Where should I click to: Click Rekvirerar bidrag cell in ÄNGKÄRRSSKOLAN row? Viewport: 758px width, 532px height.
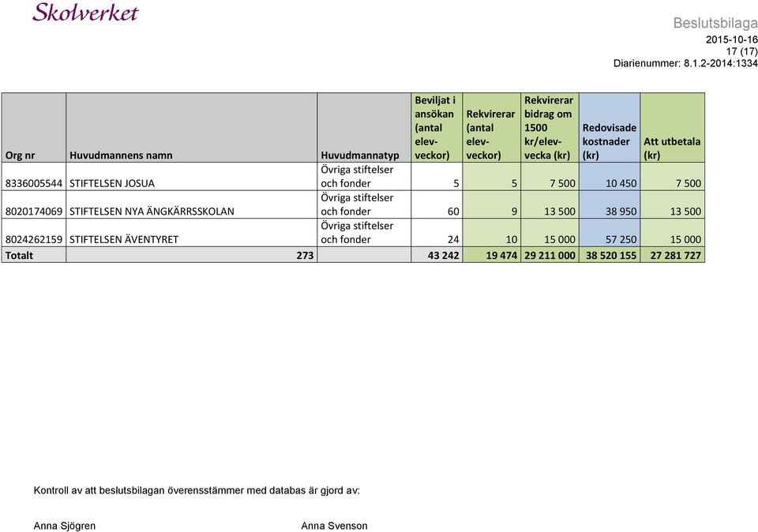click(550, 204)
